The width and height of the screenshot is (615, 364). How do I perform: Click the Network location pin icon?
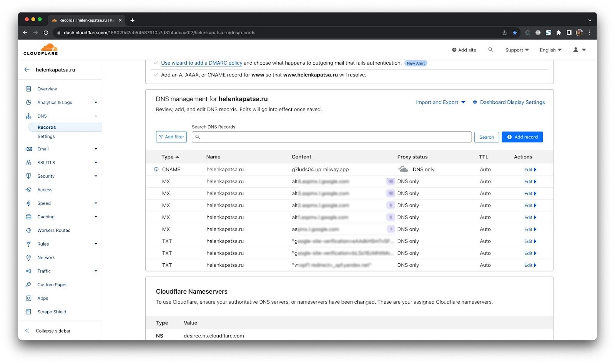pyautogui.click(x=28, y=258)
